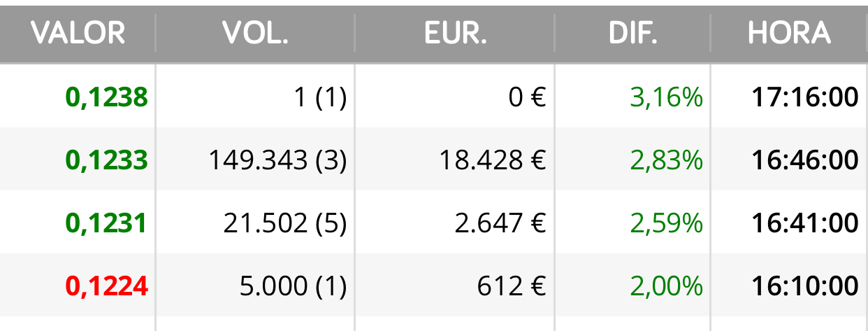The height and width of the screenshot is (331, 868).
Task: Sort by the VOL. column header
Action: click(255, 33)
